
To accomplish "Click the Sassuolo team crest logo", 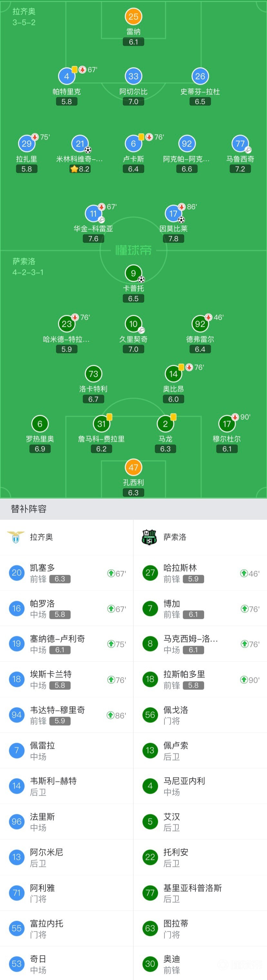I will (149, 537).
